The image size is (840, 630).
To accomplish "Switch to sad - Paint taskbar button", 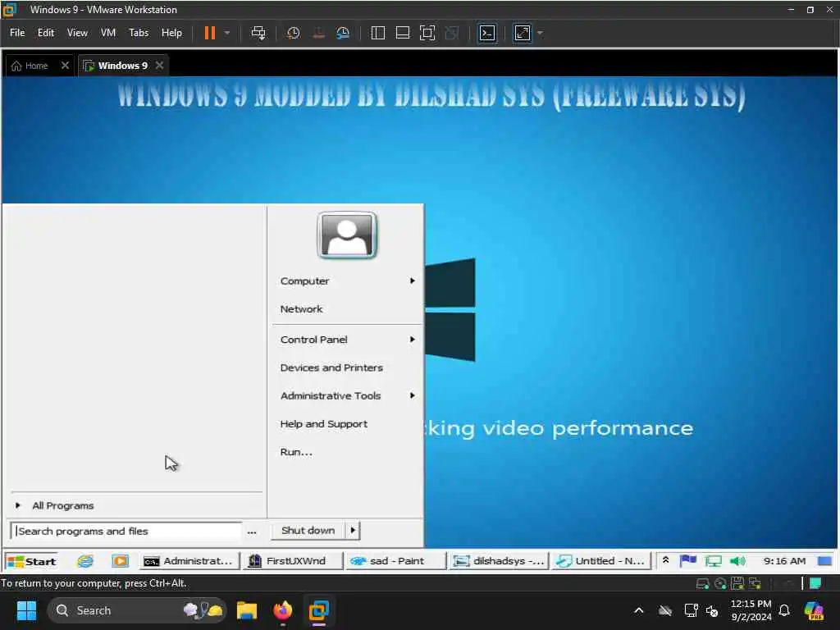I will [395, 561].
